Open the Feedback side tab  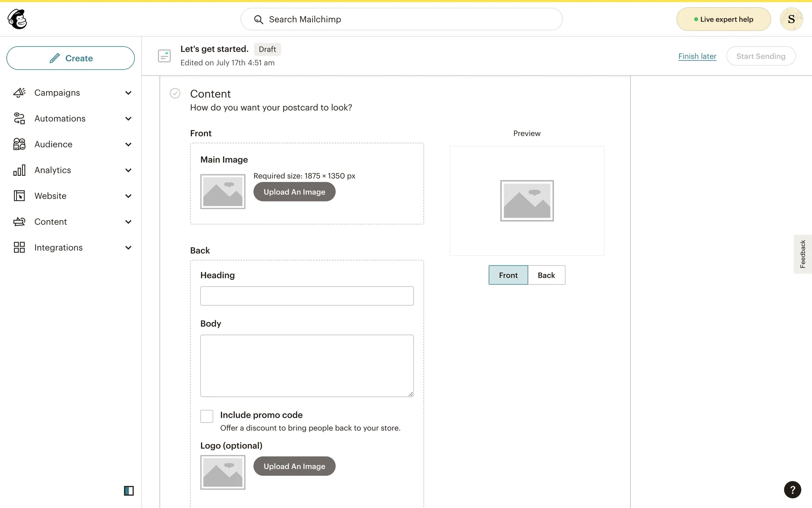[802, 254]
